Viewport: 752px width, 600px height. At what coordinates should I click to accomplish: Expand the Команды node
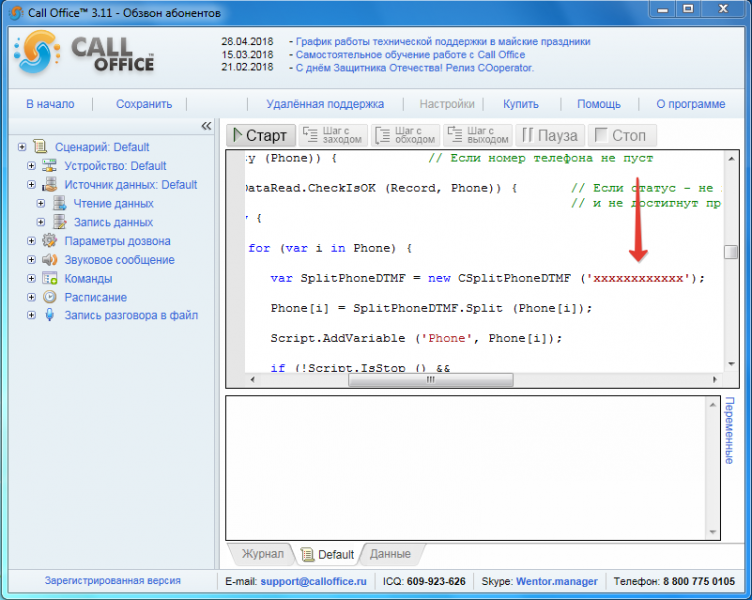[x=31, y=278]
